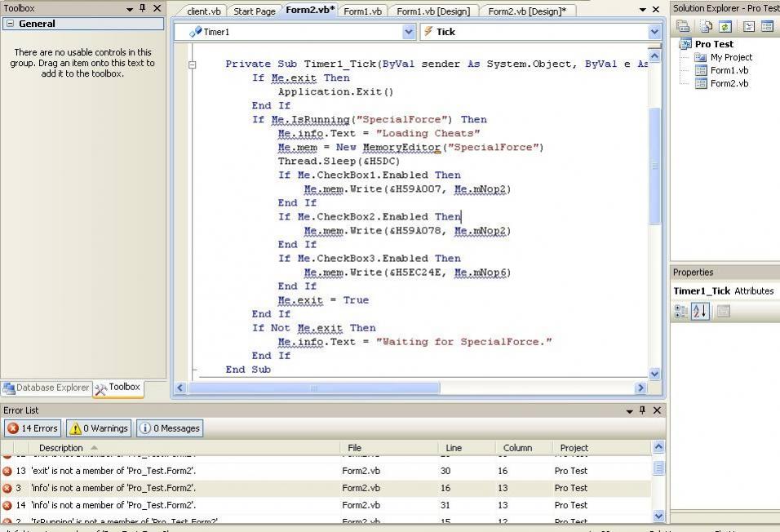This screenshot has width=780, height=532.
Task: Click Pro Test VB project icon
Action: pyautogui.click(x=685, y=44)
